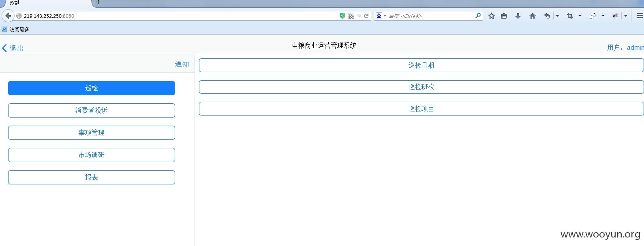This screenshot has width=644, height=246.
Task: Open the QR code icon in address bar
Action: pos(351,16)
